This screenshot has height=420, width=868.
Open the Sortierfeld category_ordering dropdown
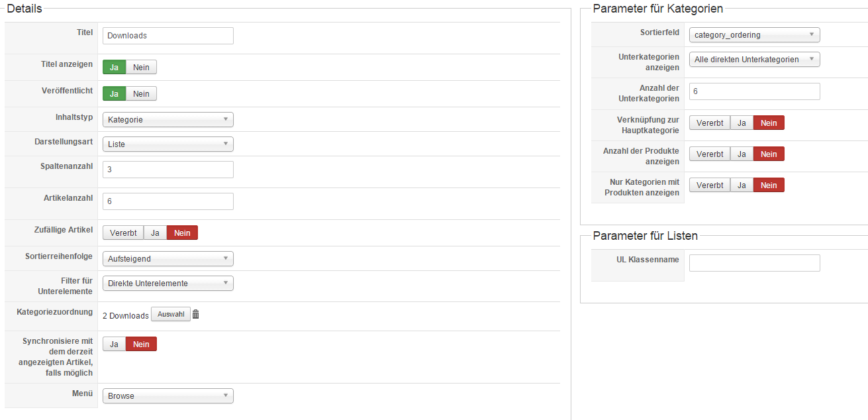pos(754,35)
